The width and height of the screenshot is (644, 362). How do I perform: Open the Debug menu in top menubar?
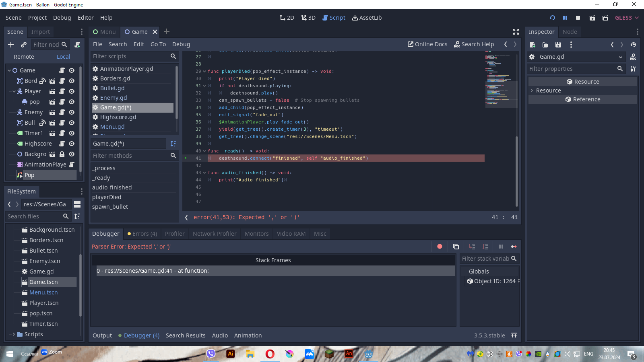(62, 18)
